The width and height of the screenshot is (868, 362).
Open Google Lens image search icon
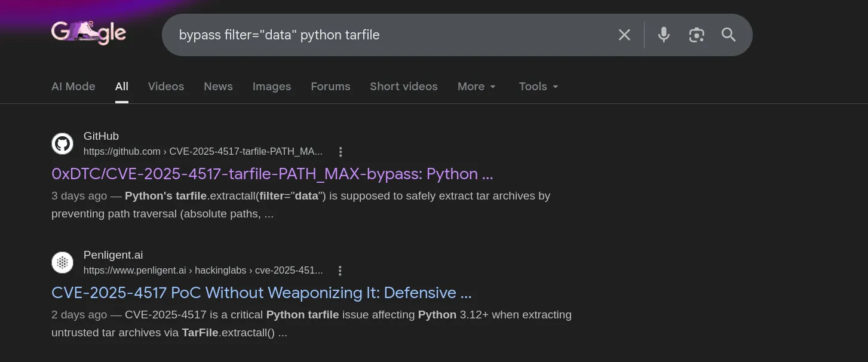(x=697, y=35)
